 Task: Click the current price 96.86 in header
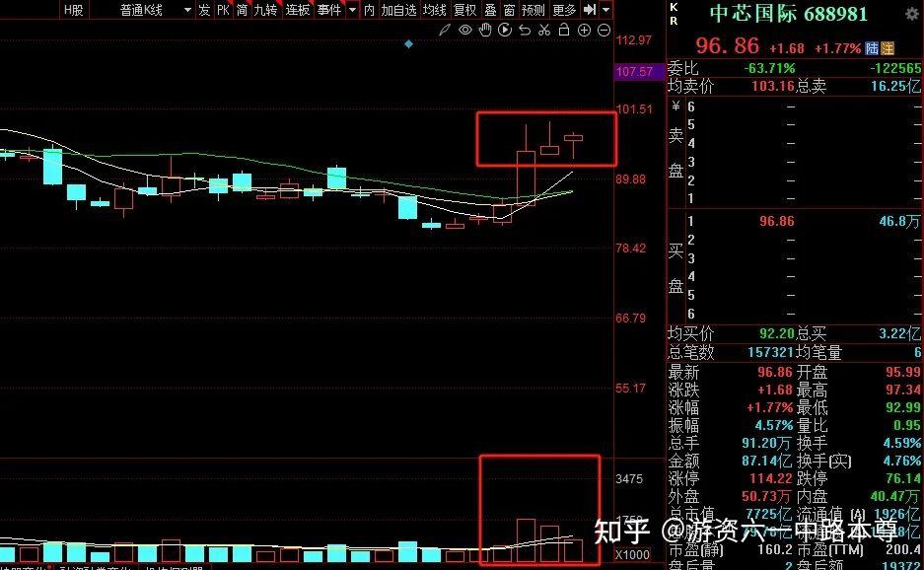(x=728, y=45)
